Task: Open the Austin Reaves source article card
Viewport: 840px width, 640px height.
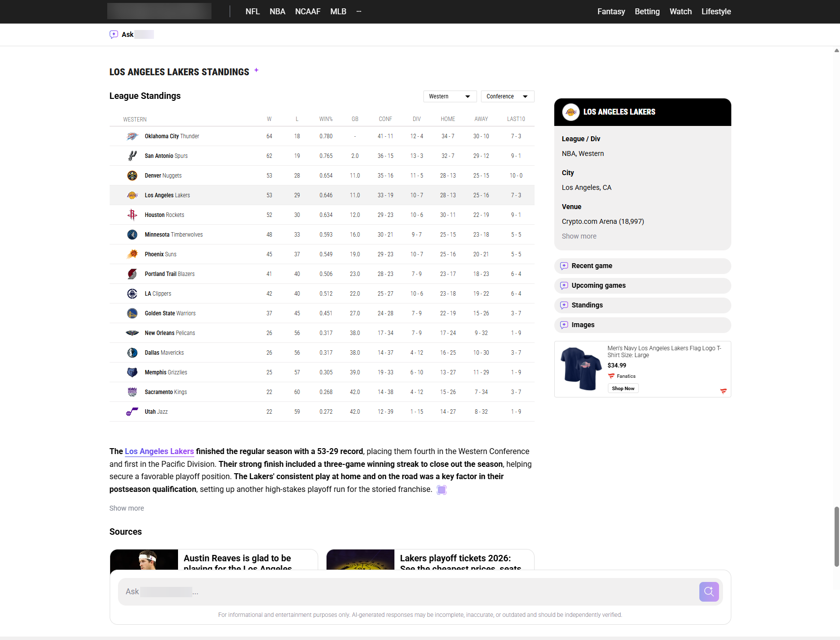Action: pos(213,560)
